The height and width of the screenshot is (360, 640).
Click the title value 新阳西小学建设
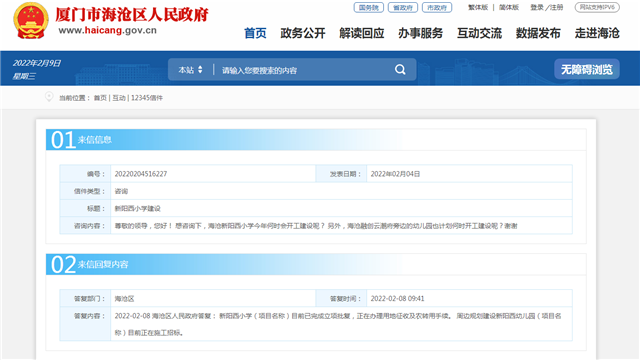tap(138, 209)
